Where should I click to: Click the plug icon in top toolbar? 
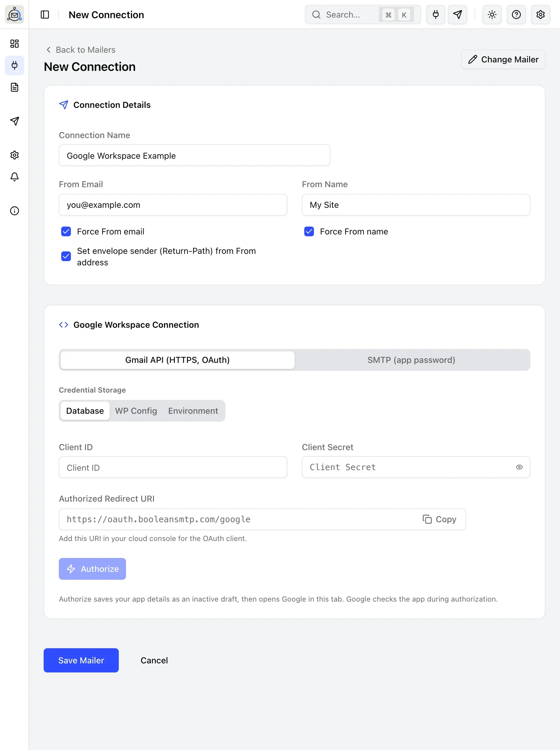tap(435, 15)
